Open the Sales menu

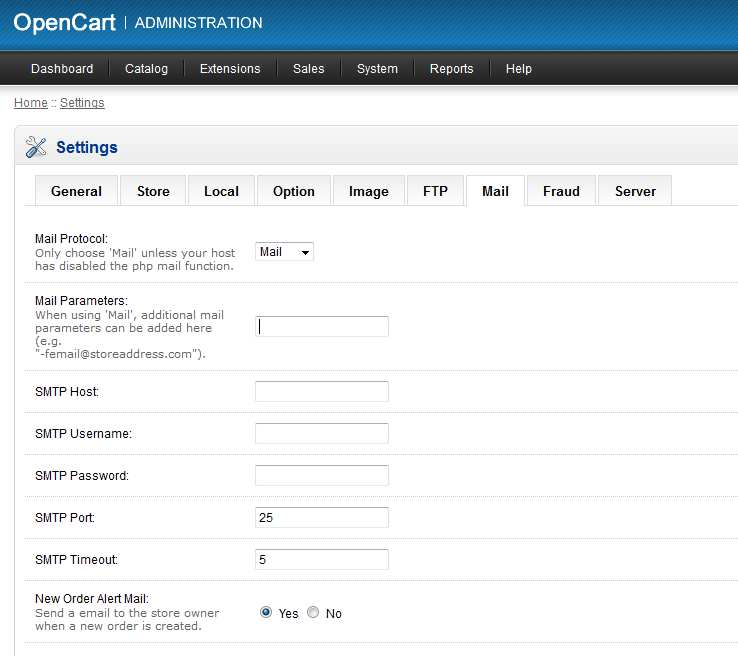point(309,69)
